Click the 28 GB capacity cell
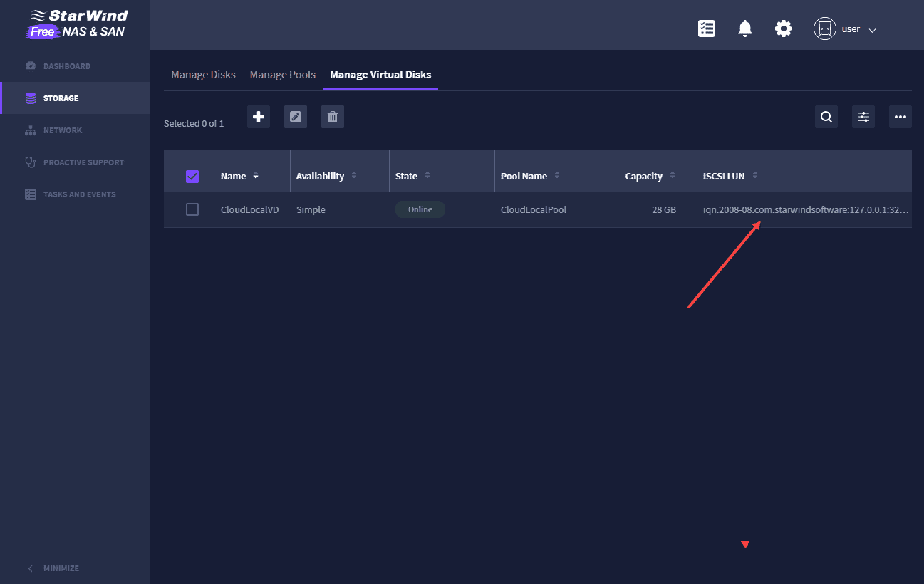 pyautogui.click(x=664, y=210)
